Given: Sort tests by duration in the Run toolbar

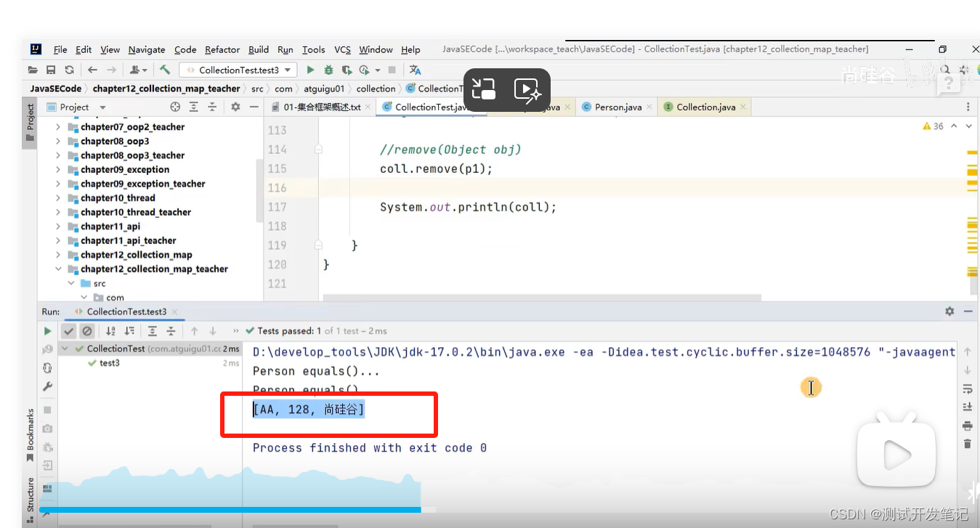Looking at the screenshot, I should coord(129,330).
